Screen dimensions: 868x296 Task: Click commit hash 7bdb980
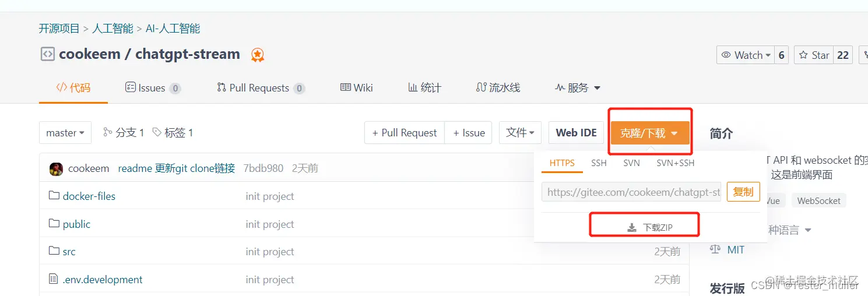click(263, 168)
